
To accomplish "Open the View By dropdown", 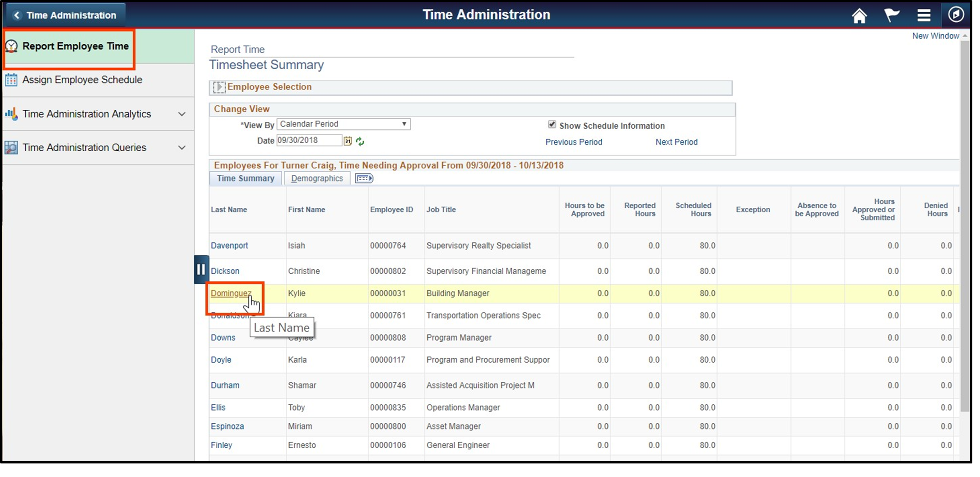I will [404, 124].
